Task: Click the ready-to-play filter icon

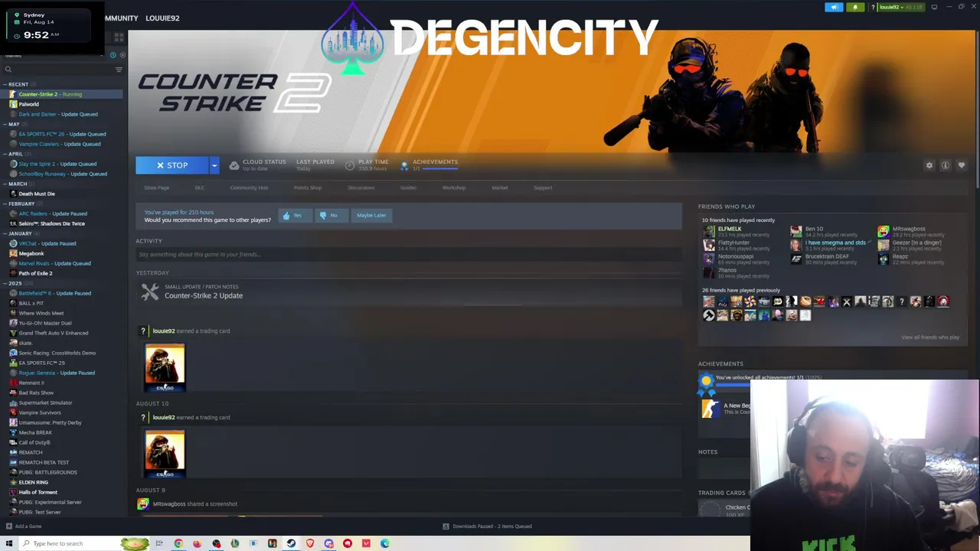Action: point(122,55)
